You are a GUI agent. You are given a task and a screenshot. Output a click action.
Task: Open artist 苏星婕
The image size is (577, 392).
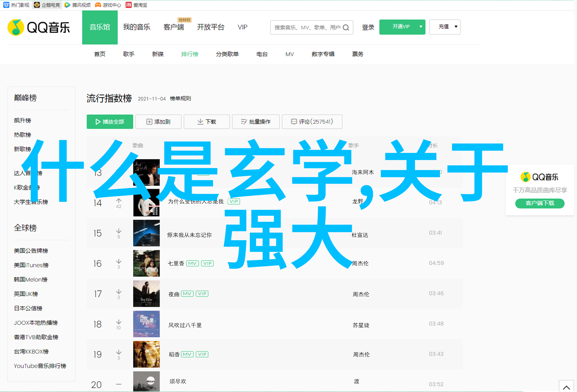point(361,325)
